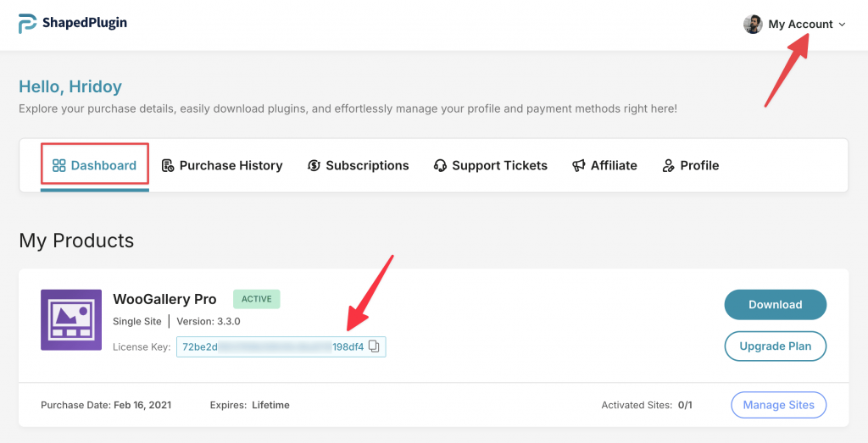Click the user avatar photo
The height and width of the screenshot is (443, 868).
click(753, 25)
